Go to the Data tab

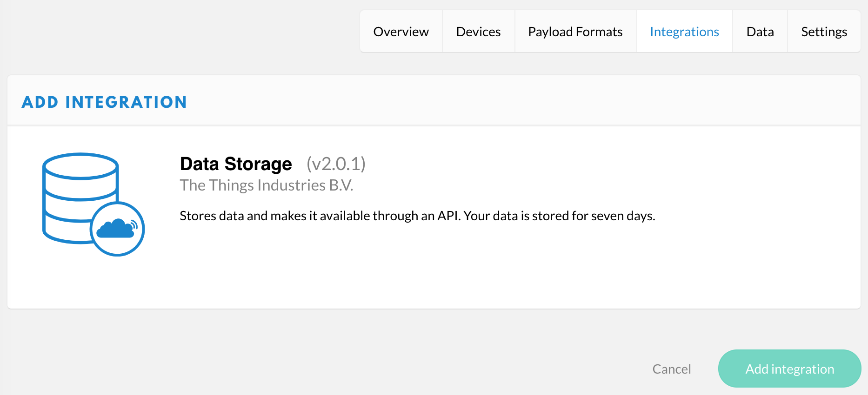pos(760,32)
